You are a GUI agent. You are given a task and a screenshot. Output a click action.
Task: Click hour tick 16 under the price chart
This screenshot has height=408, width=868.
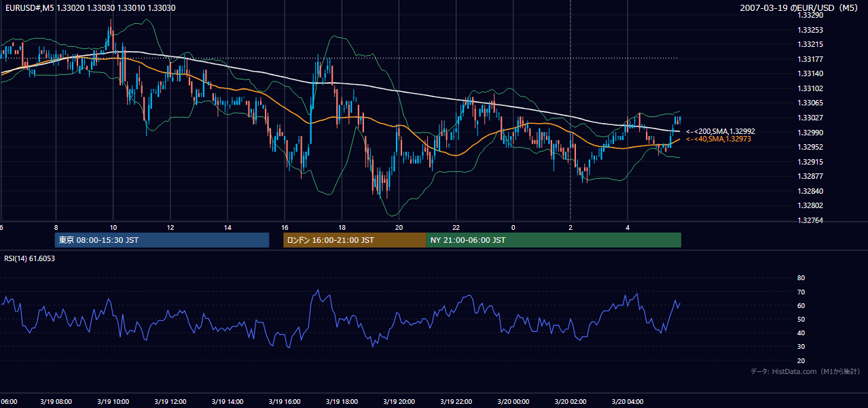pyautogui.click(x=285, y=228)
